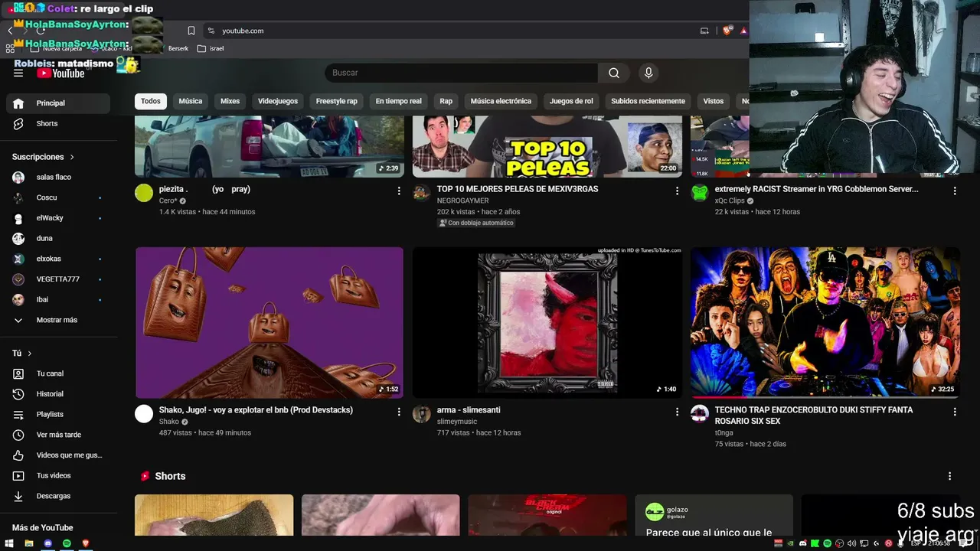
Task: Switch to Discord in the taskbar
Action: (x=48, y=543)
